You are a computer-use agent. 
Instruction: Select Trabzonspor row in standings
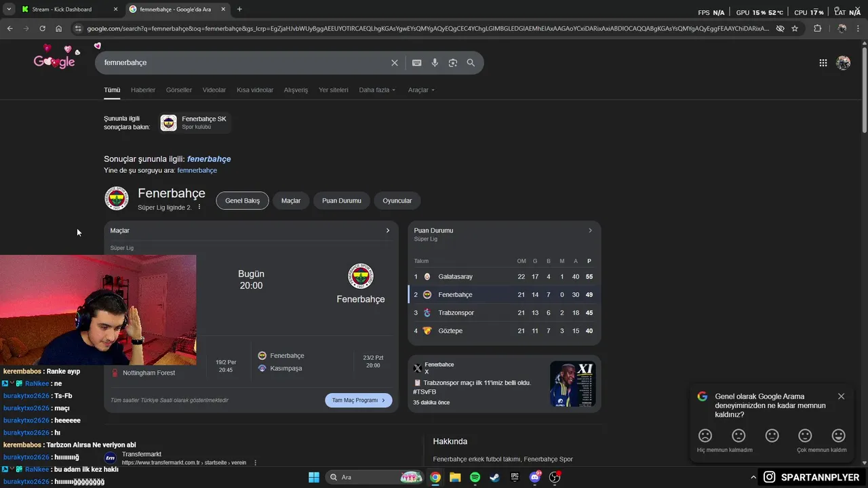click(x=504, y=312)
